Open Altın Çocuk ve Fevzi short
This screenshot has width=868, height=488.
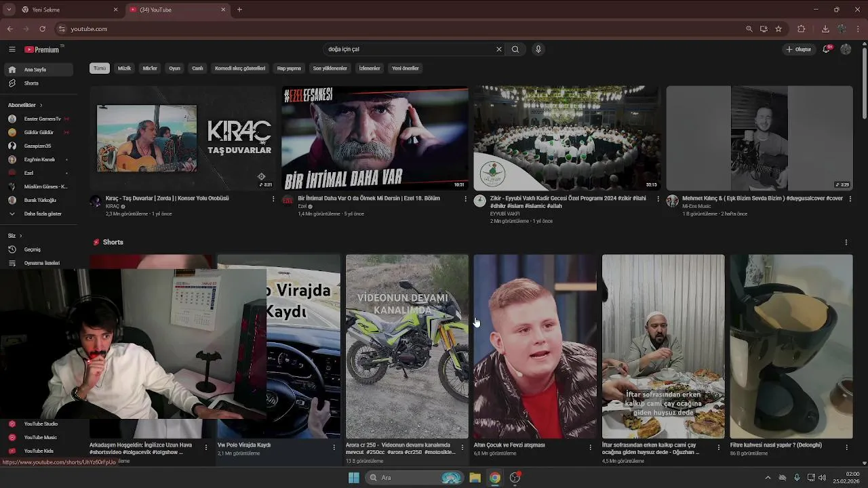tap(535, 346)
